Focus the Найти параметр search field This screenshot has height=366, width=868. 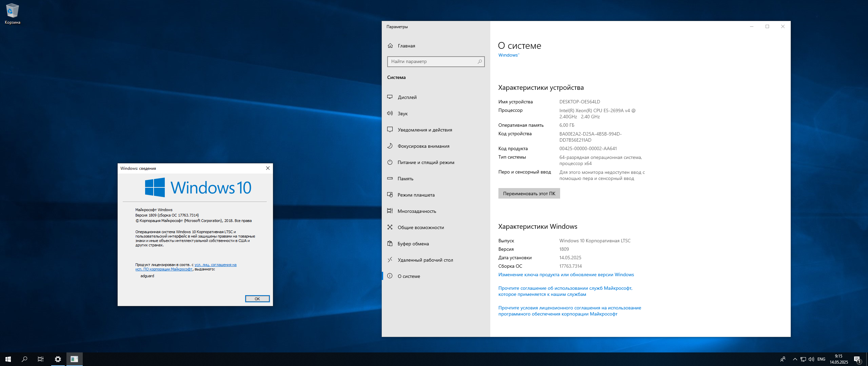tap(436, 62)
